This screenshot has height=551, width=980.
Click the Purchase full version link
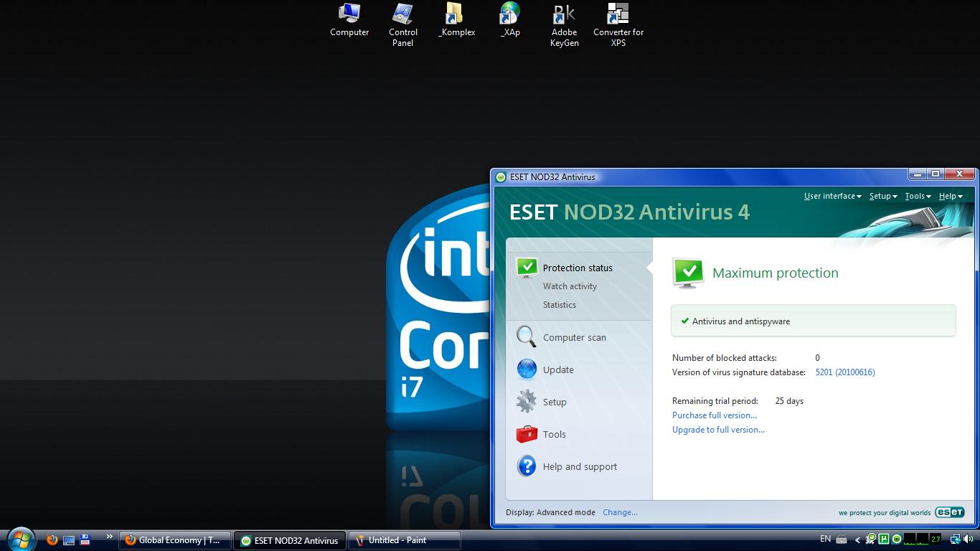(714, 415)
